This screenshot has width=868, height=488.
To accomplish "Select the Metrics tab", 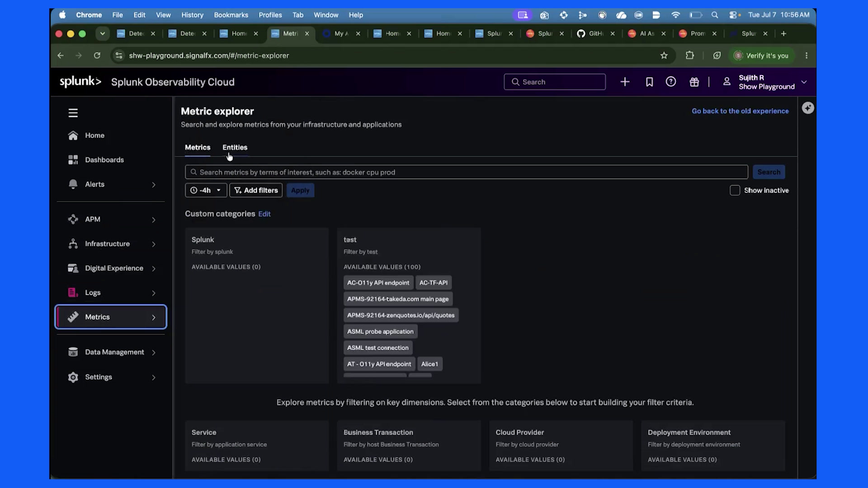I will point(198,147).
